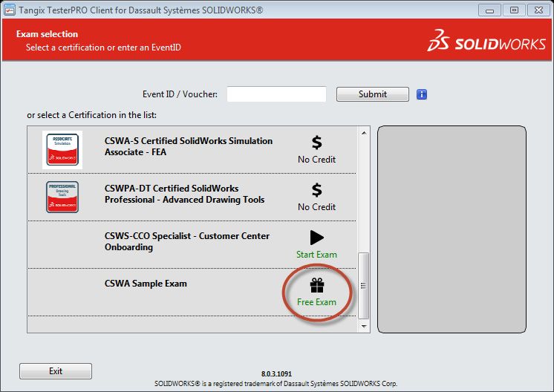Screen dimensions: 554x392
Task: Click No Credit label for CSWPA-DT exam
Action: (x=316, y=207)
